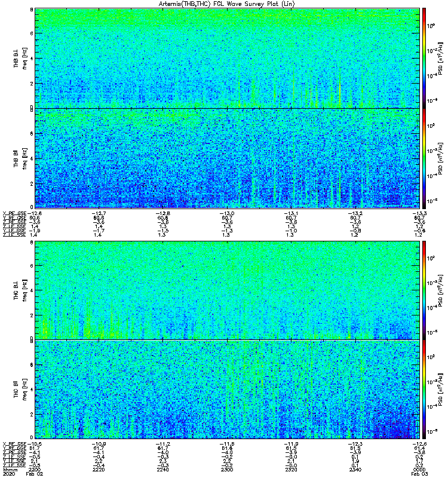Click the '-12.7' X_RE_GSE value under THB panels
This screenshot has height=478, width=448.
[99, 213]
